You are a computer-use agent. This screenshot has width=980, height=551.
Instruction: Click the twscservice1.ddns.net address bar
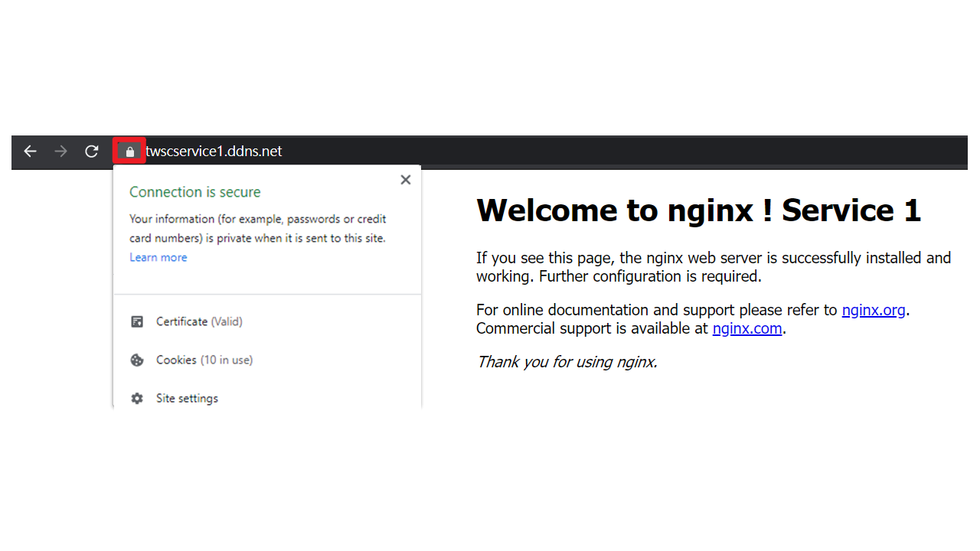click(214, 152)
